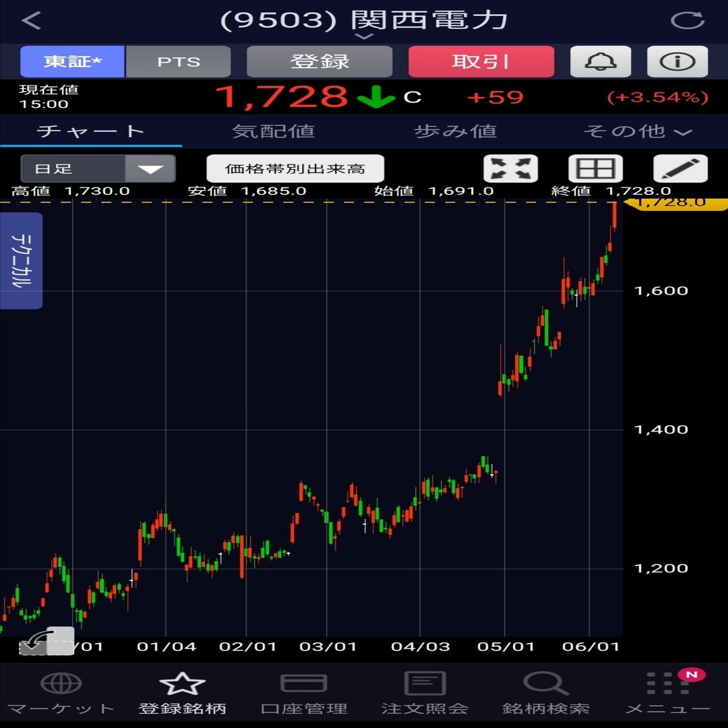Click the 現在値 15:00 label
The height and width of the screenshot is (728, 728).
(x=49, y=96)
